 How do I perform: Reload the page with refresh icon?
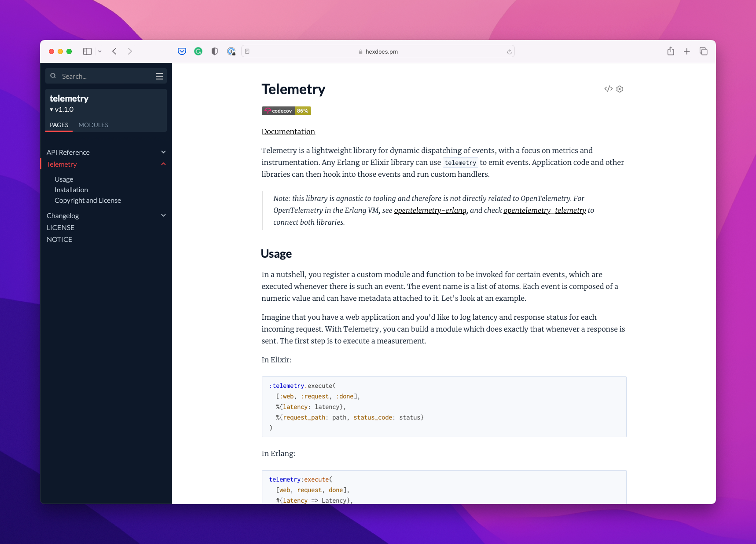(509, 52)
